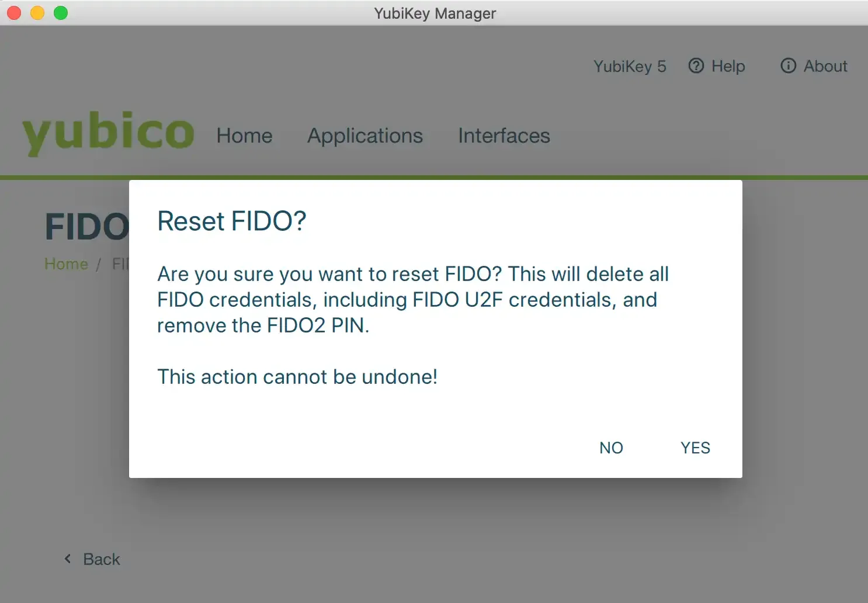868x603 pixels.
Task: Click the yubico logo
Action: [108, 133]
